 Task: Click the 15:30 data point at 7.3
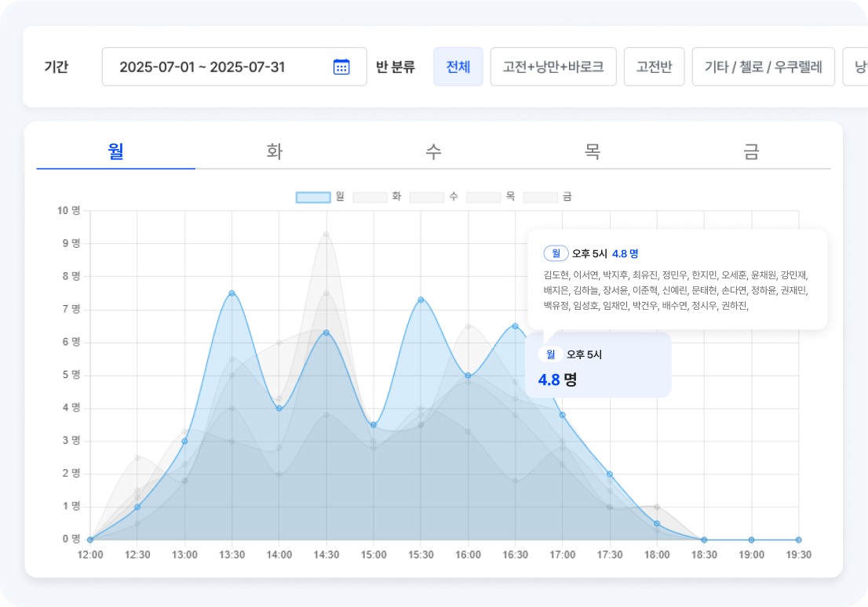pyautogui.click(x=421, y=300)
